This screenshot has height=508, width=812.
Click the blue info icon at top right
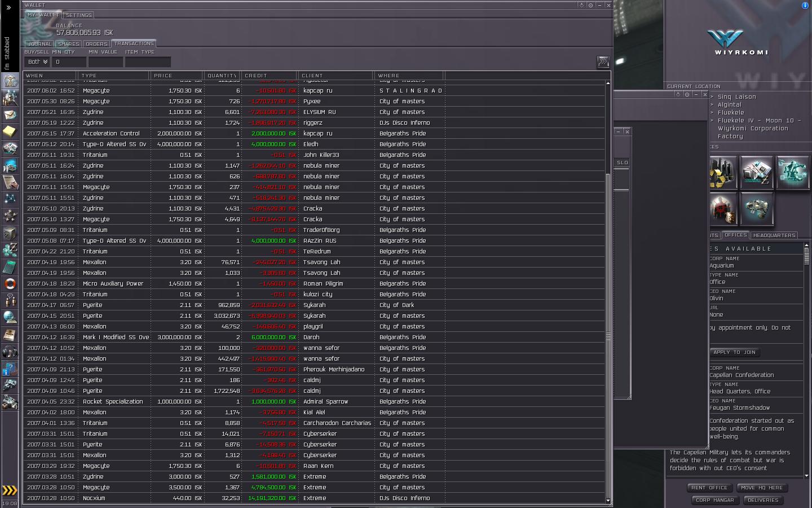[x=805, y=6]
